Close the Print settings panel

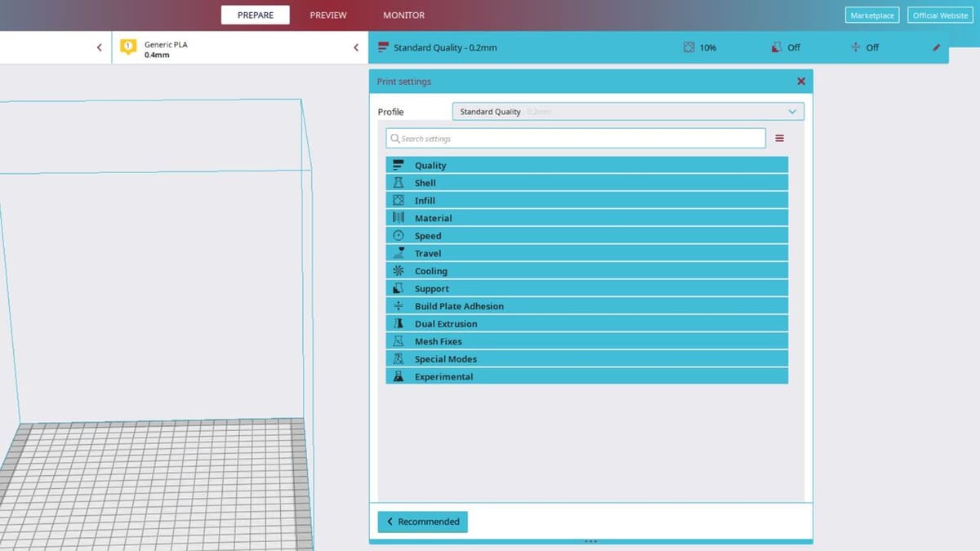pyautogui.click(x=801, y=82)
